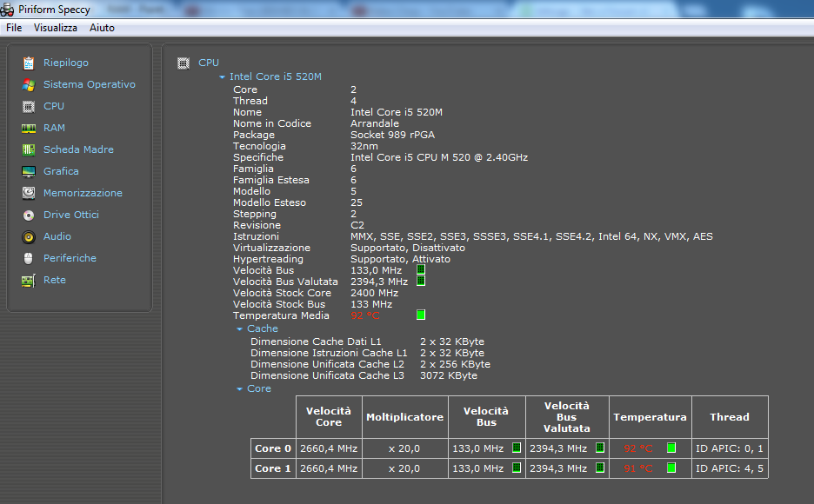Image resolution: width=814 pixels, height=504 pixels.
Task: Click the Arrandale code name value
Action: coord(375,123)
